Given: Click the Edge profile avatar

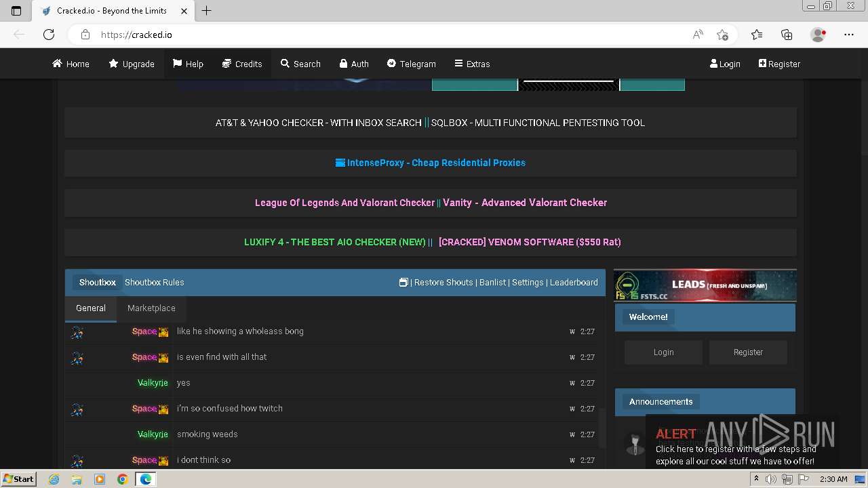Looking at the screenshot, I should [x=818, y=35].
